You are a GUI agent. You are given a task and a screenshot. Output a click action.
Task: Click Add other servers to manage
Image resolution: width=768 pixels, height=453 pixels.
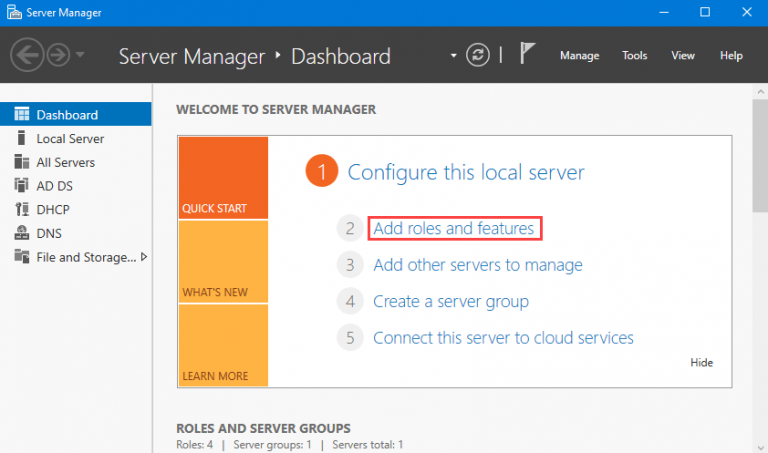click(x=477, y=265)
